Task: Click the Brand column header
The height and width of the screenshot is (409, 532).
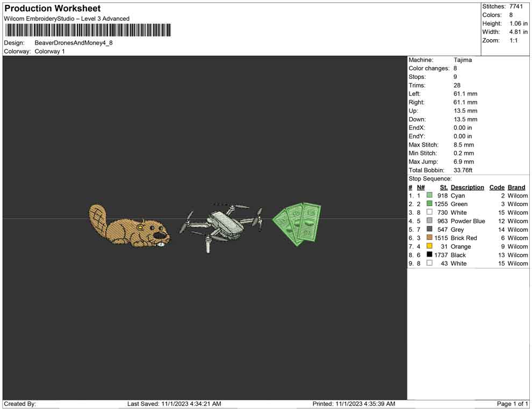Action: 516,187
